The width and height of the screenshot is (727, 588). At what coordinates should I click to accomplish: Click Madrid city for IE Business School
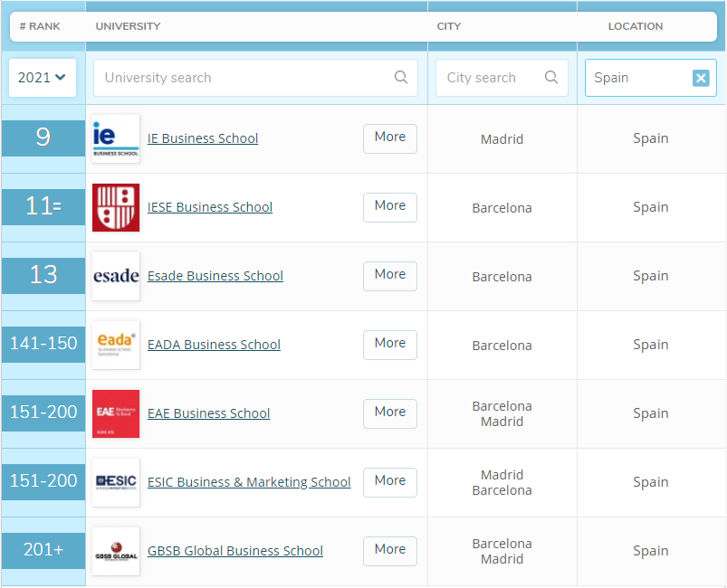502,139
